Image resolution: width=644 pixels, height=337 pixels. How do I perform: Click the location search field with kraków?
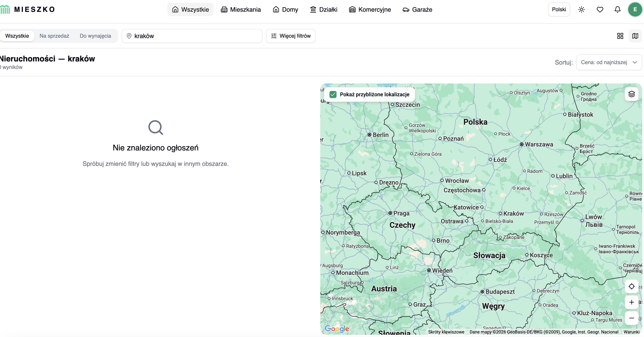(x=192, y=36)
